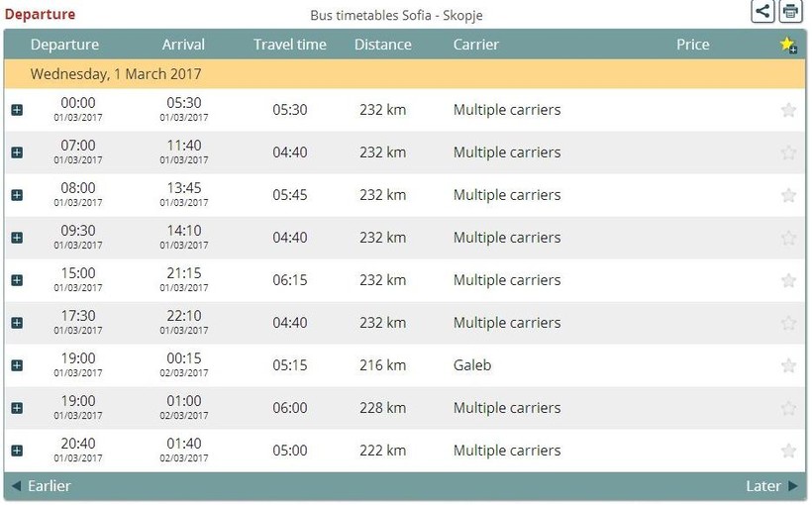Expand details for the 00:00 departure
Viewport: 812px width, 505px height.
tap(17, 110)
